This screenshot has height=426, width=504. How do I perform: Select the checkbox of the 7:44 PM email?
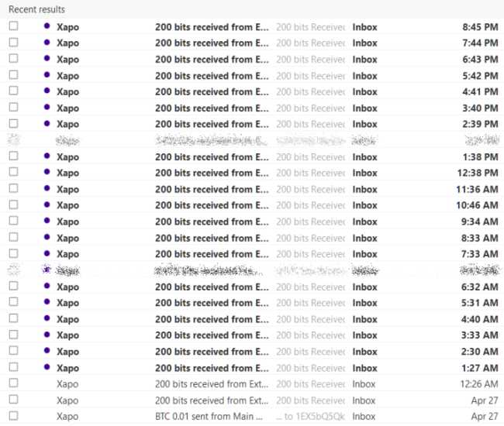click(x=13, y=43)
